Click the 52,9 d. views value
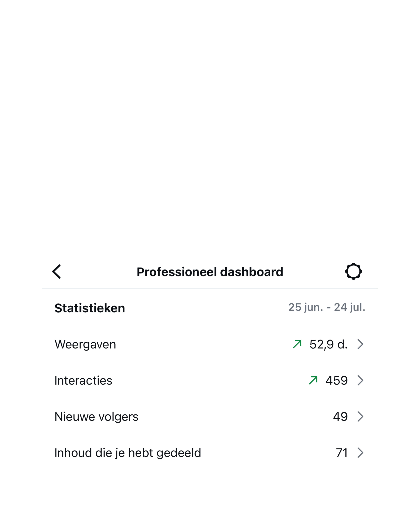This screenshot has width=420, height=525. click(328, 344)
